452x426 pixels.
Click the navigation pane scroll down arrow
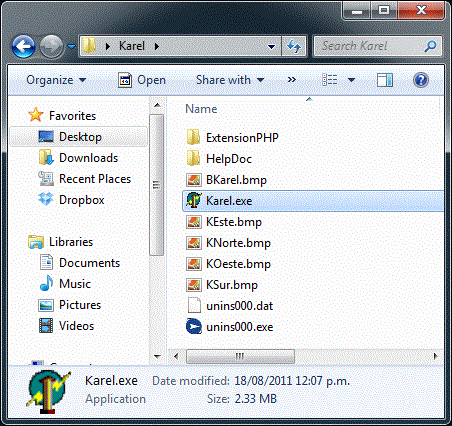157,356
